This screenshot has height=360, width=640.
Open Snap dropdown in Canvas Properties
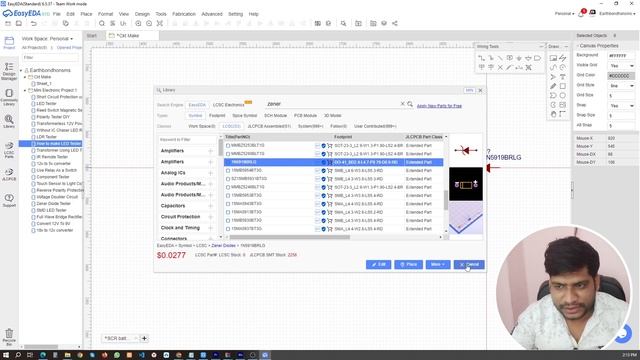621,106
